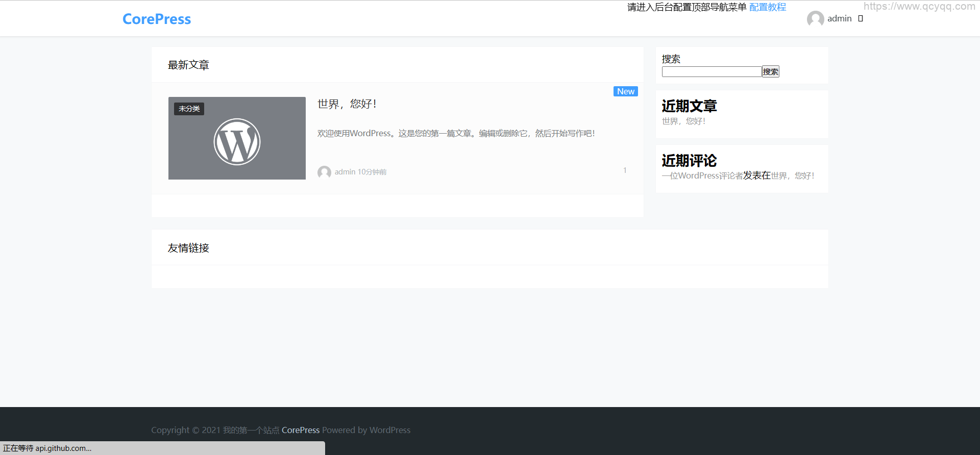The image size is (980, 455).
Task: Click the footer CorePress link
Action: (x=301, y=431)
